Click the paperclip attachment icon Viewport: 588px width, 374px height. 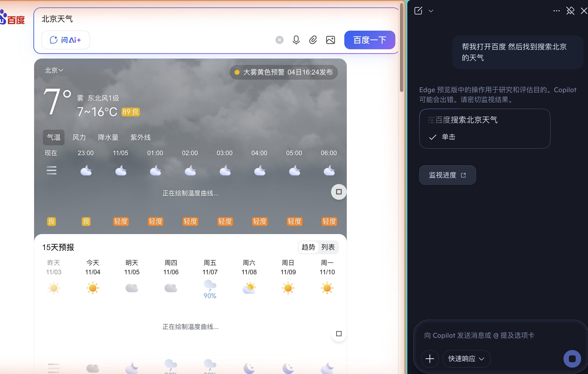pyautogui.click(x=313, y=40)
